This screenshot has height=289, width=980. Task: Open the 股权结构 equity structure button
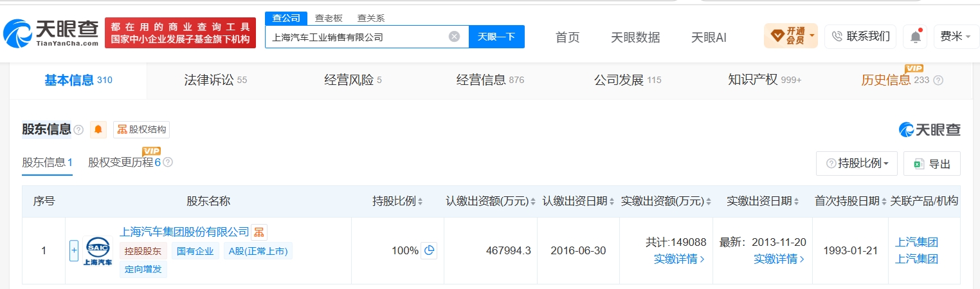(x=141, y=129)
